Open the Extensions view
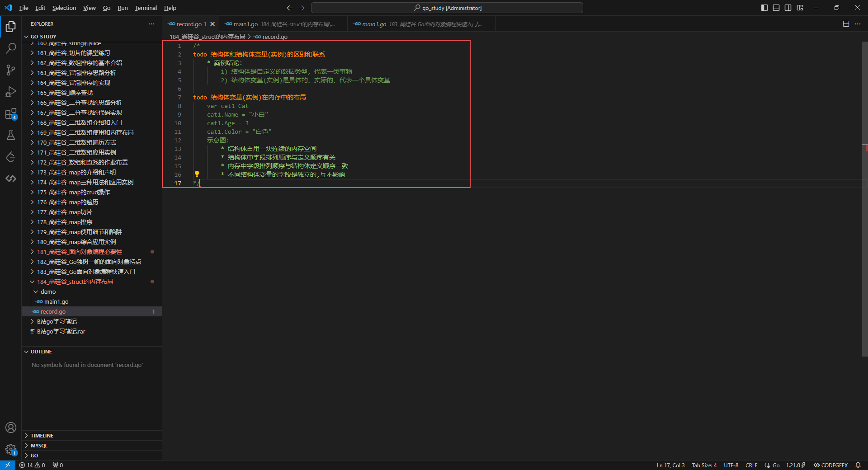 click(x=11, y=113)
